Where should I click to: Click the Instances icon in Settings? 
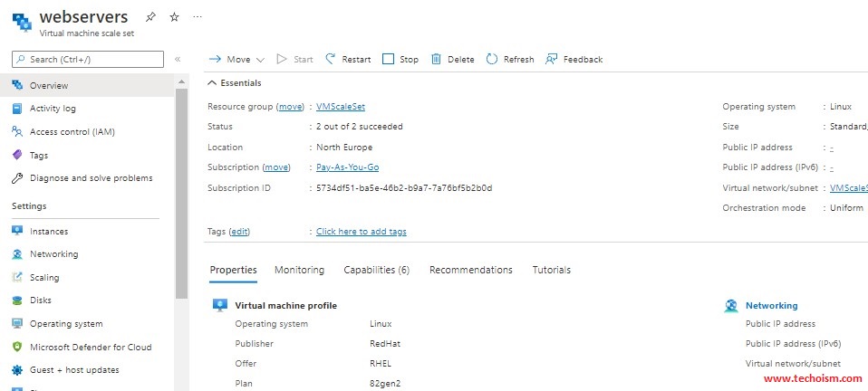tap(17, 231)
